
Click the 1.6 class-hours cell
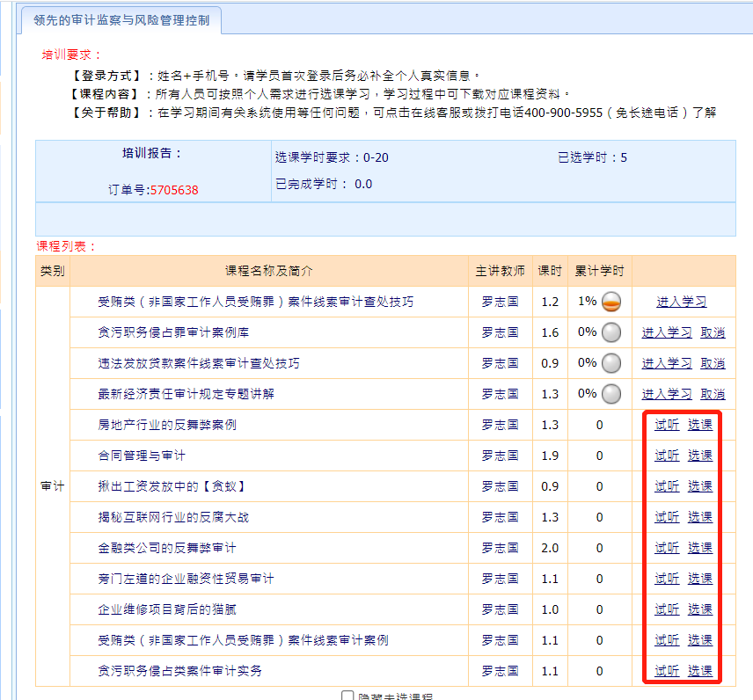pyautogui.click(x=550, y=332)
